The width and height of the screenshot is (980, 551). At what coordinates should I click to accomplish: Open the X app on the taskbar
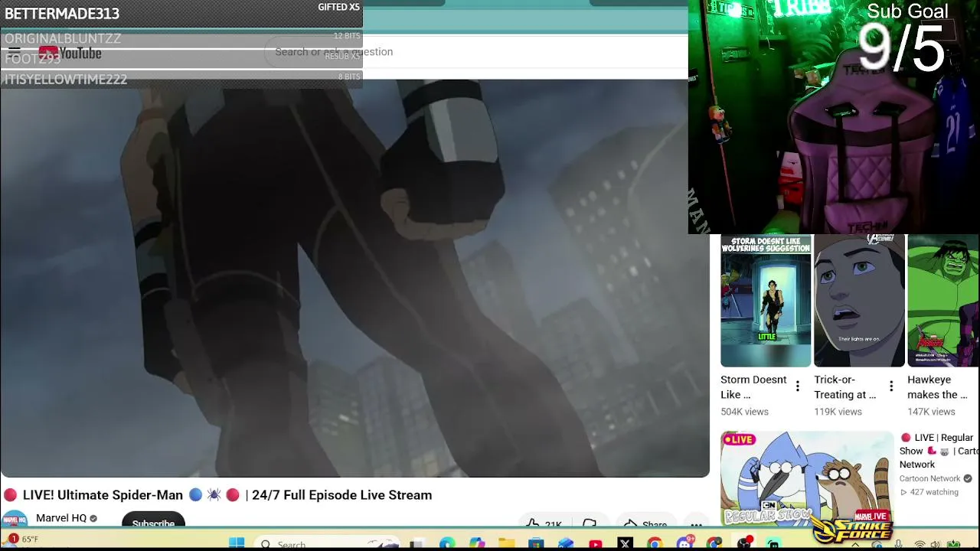coord(625,544)
